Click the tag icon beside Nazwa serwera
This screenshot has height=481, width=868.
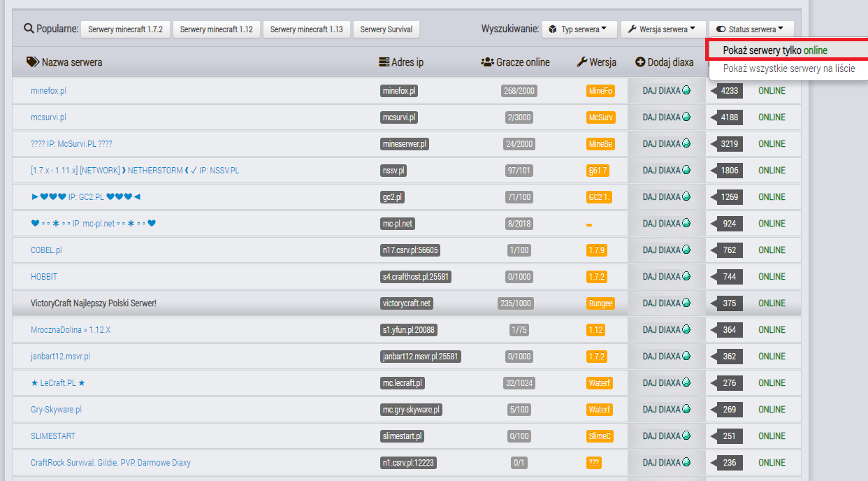pos(33,62)
